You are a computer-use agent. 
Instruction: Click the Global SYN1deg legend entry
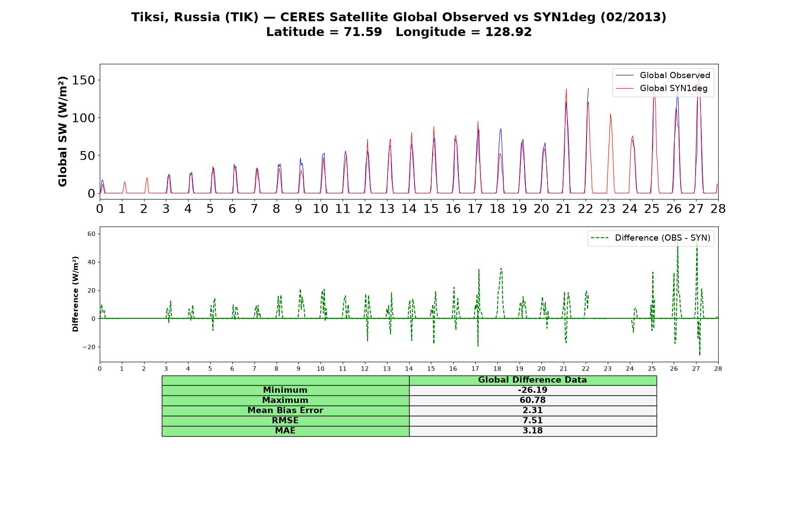(662, 88)
